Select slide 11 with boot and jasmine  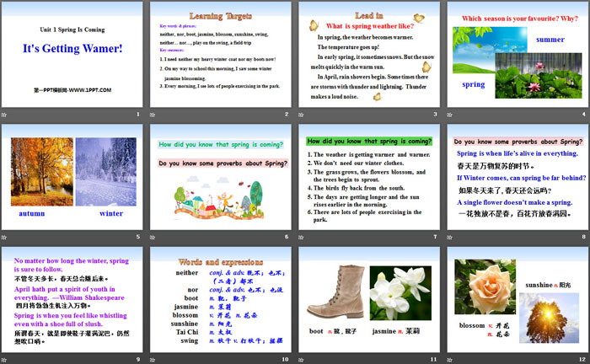[369, 300]
